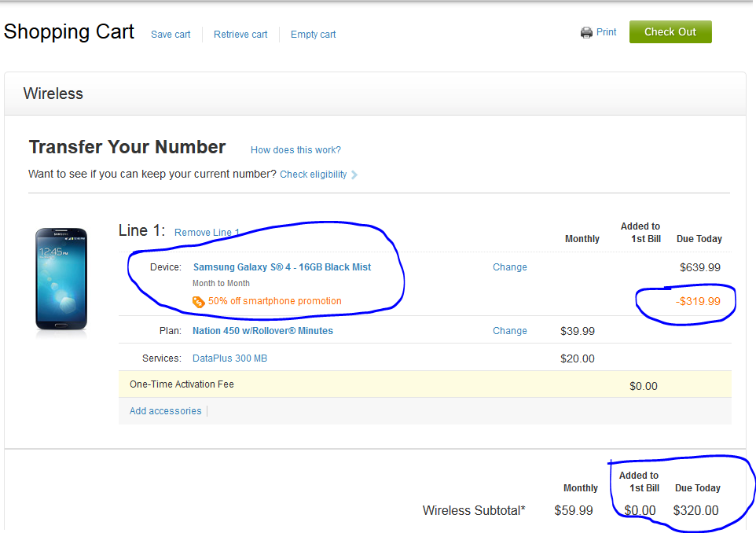Click the $0.00 activation fee amount
This screenshot has width=756, height=533.
click(643, 386)
